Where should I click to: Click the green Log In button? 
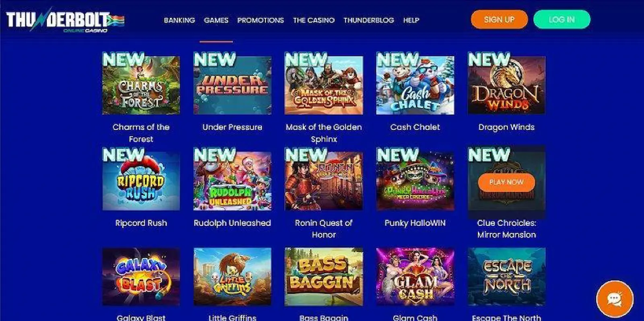[561, 19]
